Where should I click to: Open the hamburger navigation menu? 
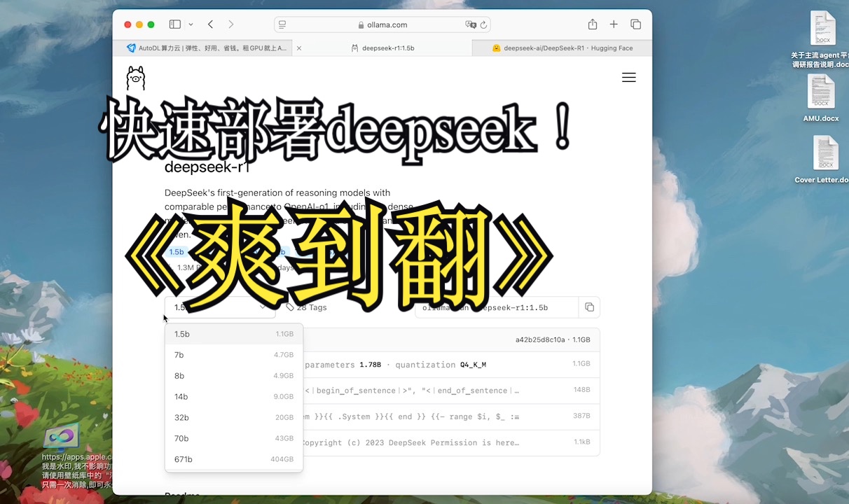628,77
